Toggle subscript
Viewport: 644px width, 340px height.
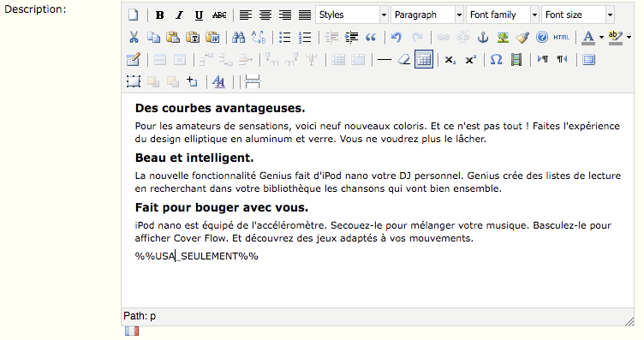[x=450, y=60]
